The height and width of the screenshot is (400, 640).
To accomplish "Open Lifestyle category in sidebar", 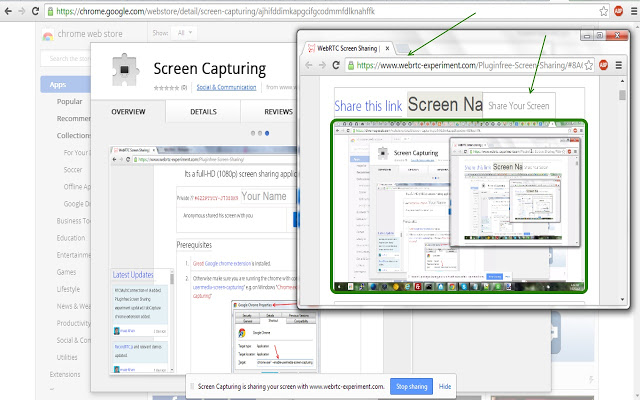I will coord(68,289).
